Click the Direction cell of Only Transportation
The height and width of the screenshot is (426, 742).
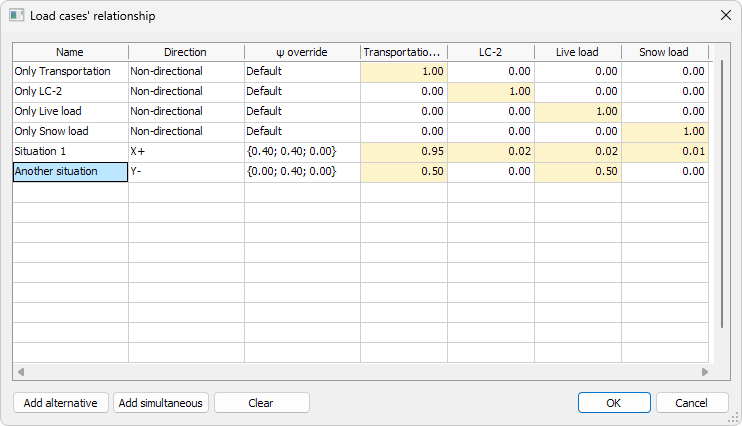tap(186, 71)
